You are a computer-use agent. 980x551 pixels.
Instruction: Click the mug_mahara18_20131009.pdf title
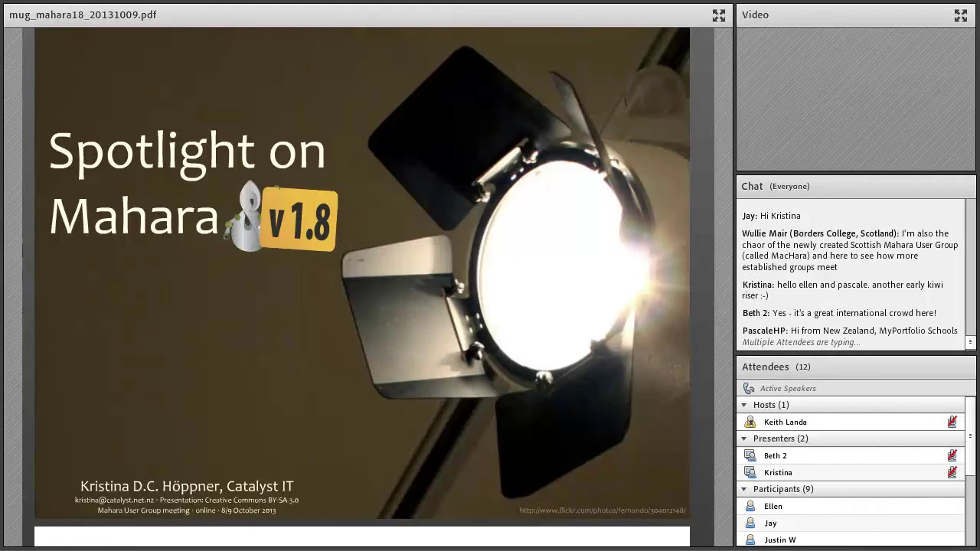click(83, 15)
